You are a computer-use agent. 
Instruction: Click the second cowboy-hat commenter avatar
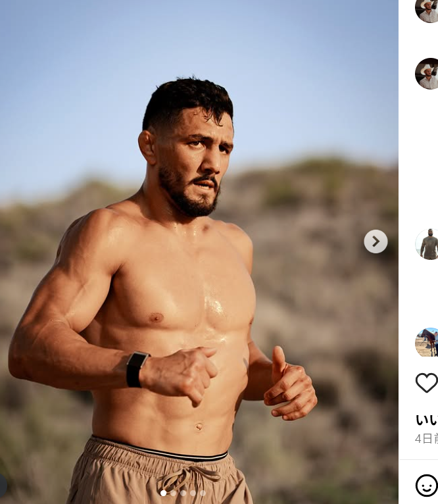tap(427, 73)
